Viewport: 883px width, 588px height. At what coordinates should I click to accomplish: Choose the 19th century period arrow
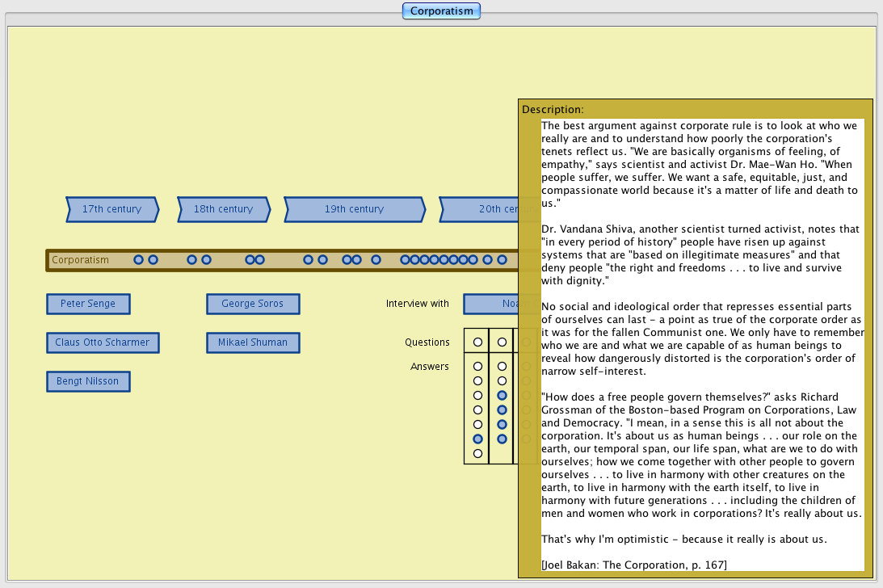(x=354, y=209)
